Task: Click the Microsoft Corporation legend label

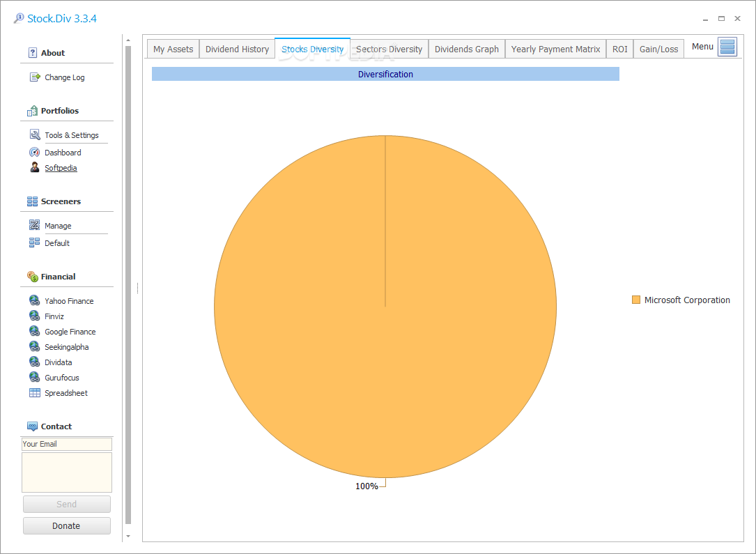Action: tap(687, 300)
